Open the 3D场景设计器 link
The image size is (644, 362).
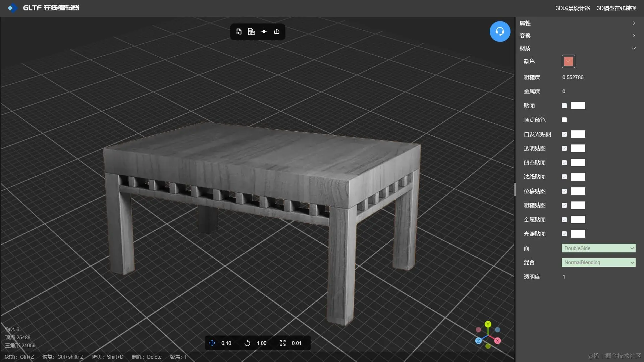573,8
